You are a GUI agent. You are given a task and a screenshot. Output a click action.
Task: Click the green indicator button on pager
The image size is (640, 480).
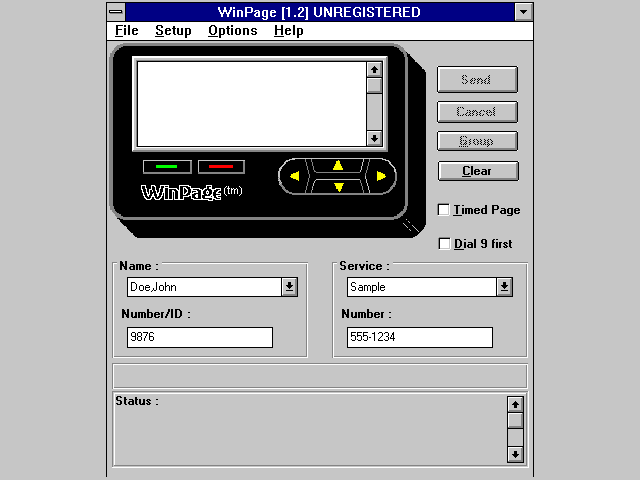coord(167,167)
